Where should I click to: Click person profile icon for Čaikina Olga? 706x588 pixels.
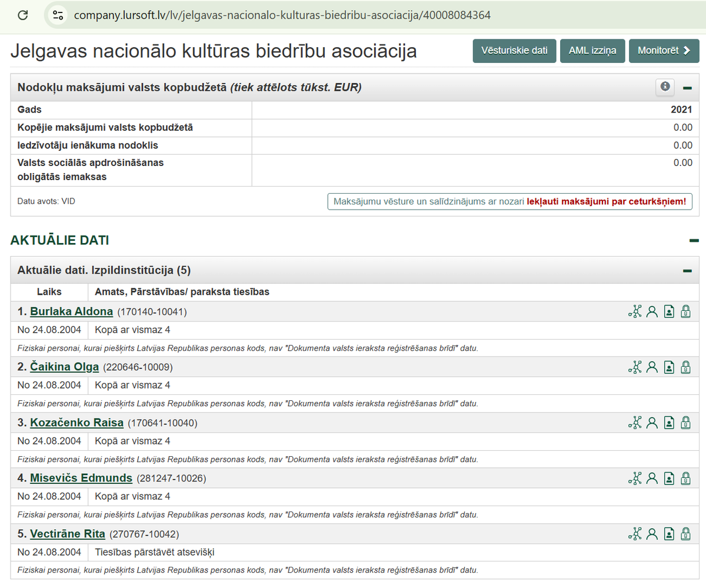point(652,367)
